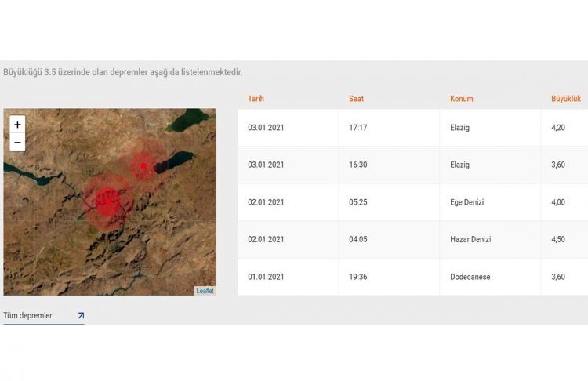Click the Saat column header
This screenshot has height=381, width=588.
356,99
